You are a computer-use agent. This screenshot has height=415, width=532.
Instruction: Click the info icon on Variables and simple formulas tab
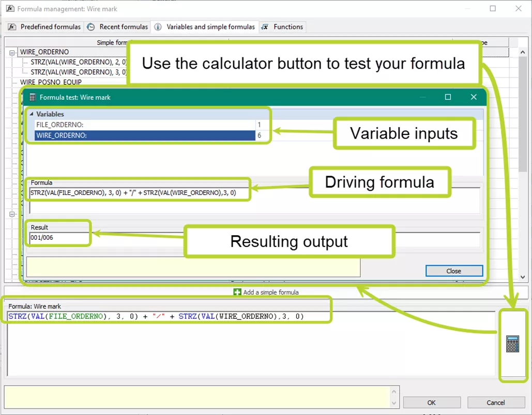[x=158, y=26]
